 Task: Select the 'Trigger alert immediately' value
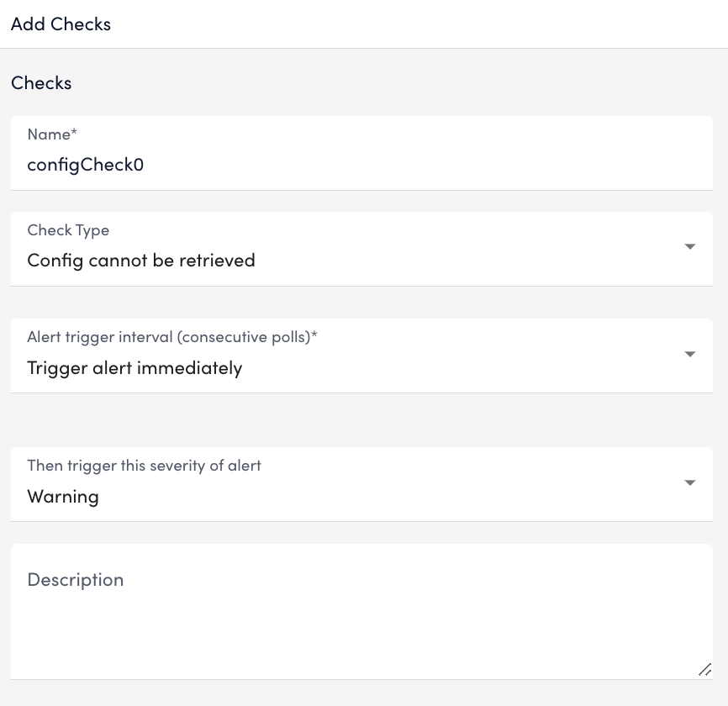tap(135, 369)
